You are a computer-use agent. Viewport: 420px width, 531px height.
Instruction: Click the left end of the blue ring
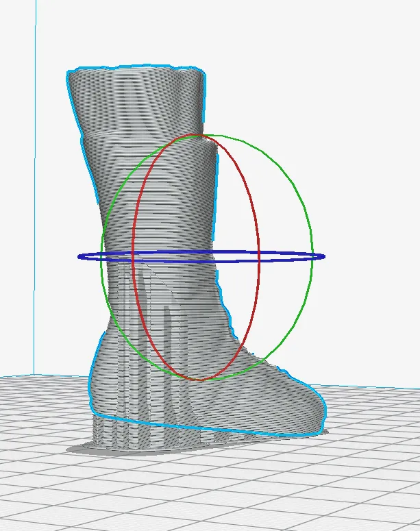click(79, 257)
